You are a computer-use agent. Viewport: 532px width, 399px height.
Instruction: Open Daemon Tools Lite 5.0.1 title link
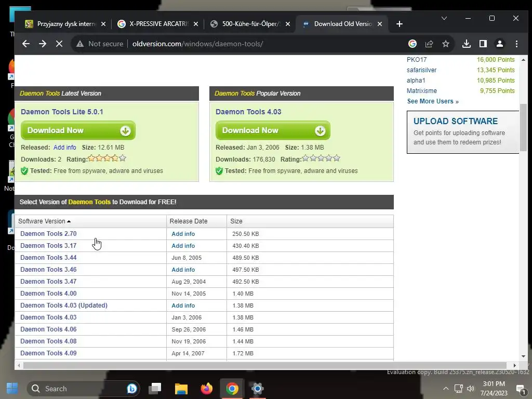click(x=62, y=112)
